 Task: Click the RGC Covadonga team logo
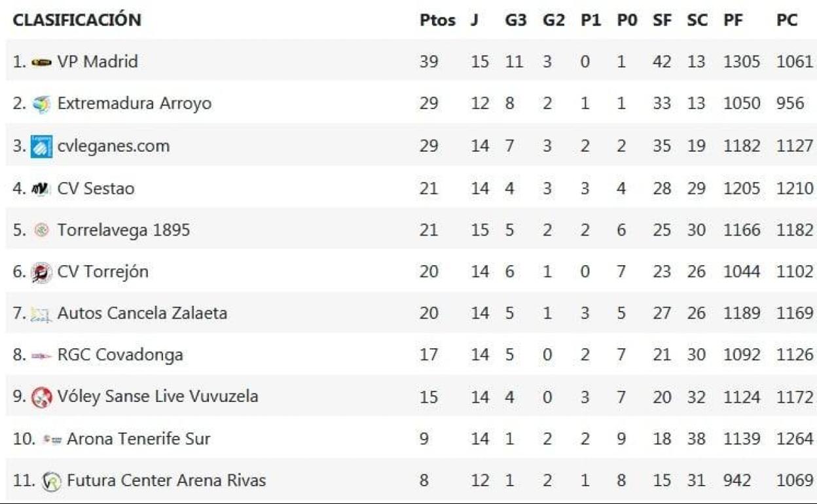(x=41, y=356)
